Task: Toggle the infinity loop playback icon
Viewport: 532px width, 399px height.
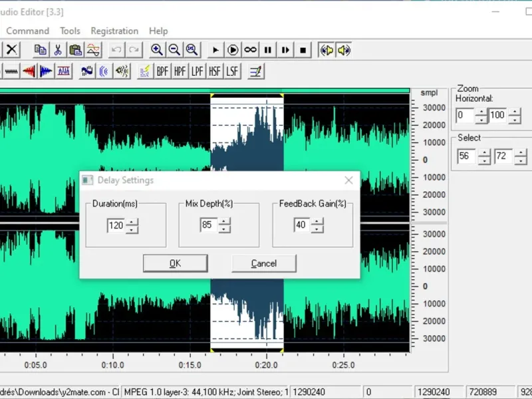Action: coord(251,50)
